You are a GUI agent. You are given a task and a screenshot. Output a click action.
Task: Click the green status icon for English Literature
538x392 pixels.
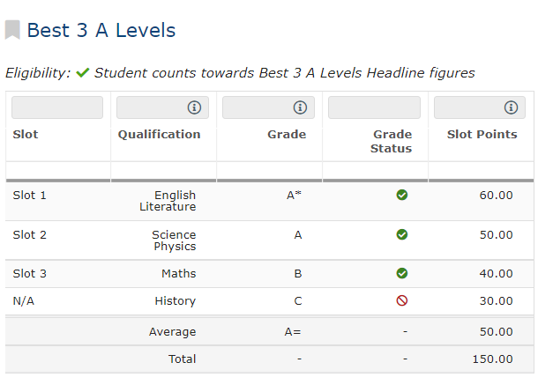[402, 195]
